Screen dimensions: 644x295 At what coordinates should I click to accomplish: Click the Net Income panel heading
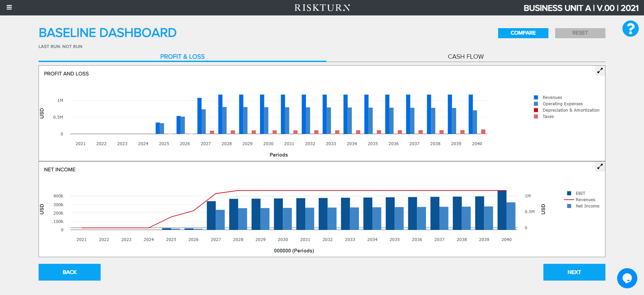pyautogui.click(x=60, y=170)
